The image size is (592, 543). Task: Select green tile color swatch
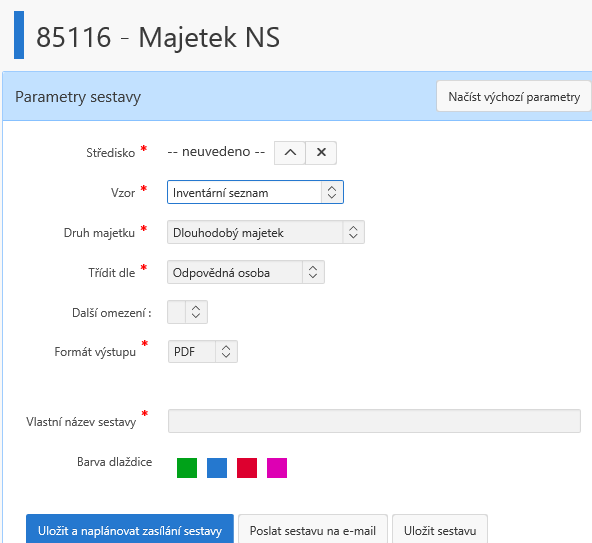pyautogui.click(x=187, y=468)
